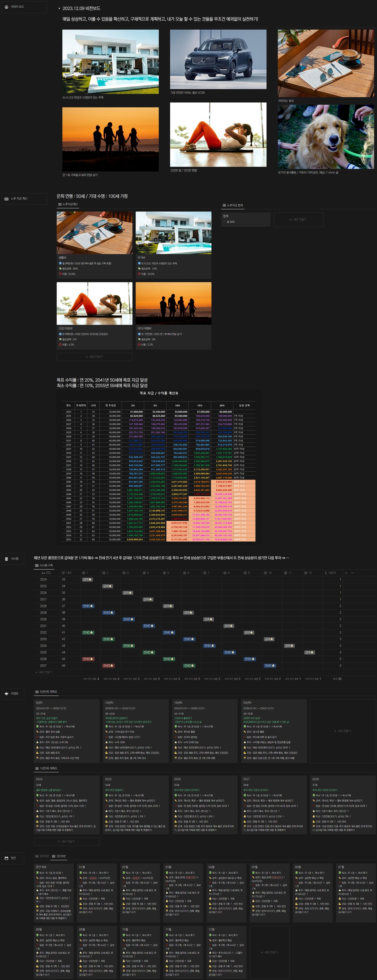Select the 1년단위 계획표 tab

[x=46, y=768]
